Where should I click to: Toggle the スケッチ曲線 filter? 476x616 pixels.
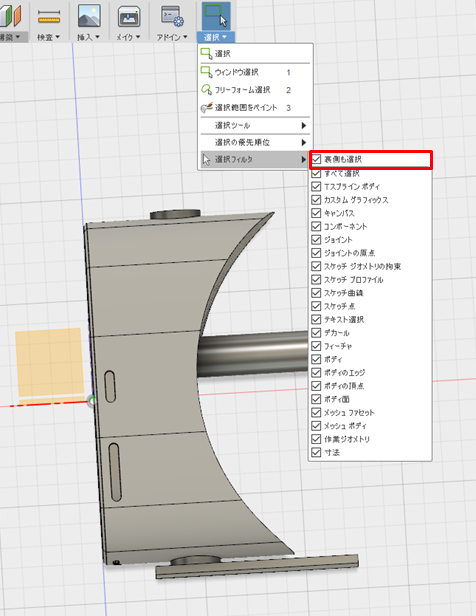click(316, 293)
